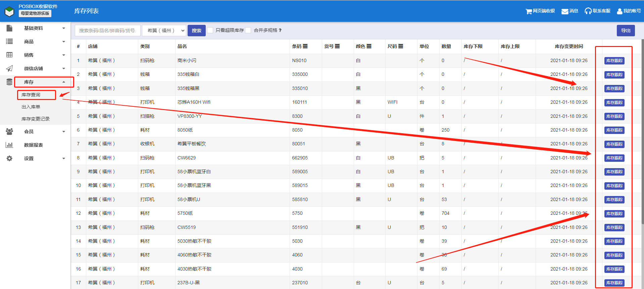Open the 数据报表 menu item
The height and width of the screenshot is (289, 644).
pyautogui.click(x=34, y=145)
